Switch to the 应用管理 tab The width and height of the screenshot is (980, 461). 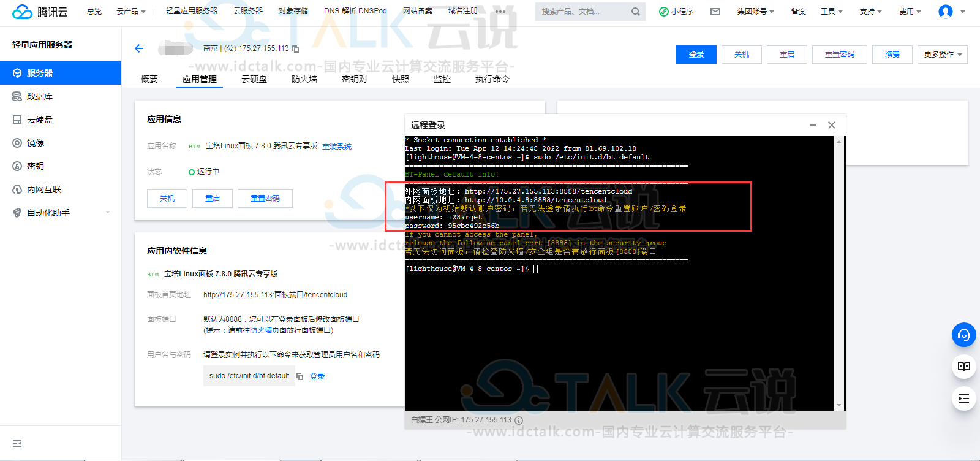pos(200,79)
